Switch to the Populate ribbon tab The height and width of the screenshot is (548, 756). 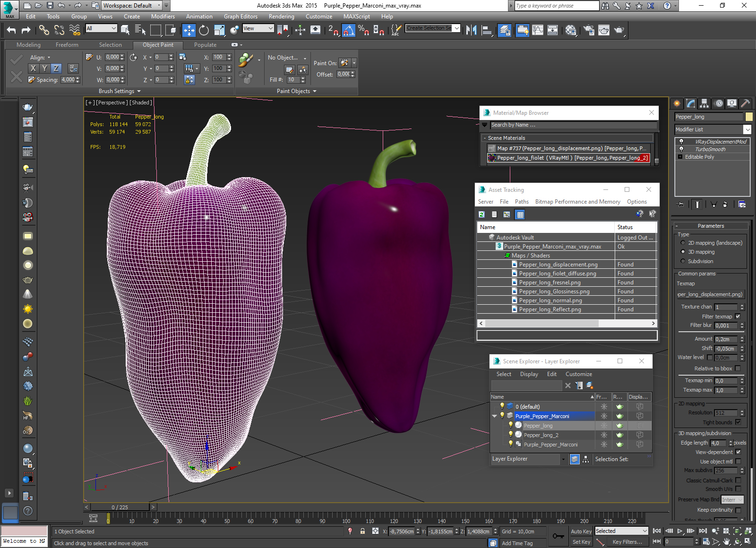point(205,45)
